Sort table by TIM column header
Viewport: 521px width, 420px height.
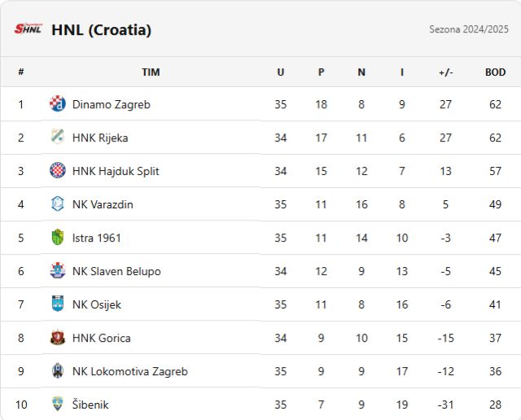click(x=151, y=72)
